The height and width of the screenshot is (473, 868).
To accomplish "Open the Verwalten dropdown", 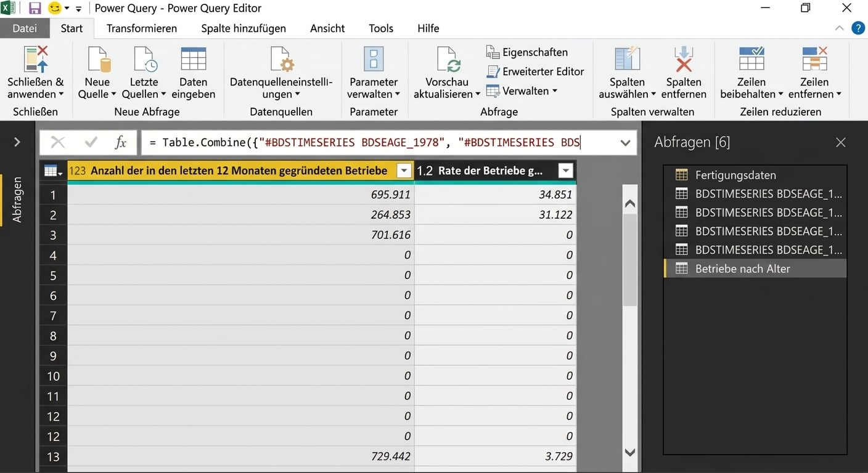I will 522,91.
